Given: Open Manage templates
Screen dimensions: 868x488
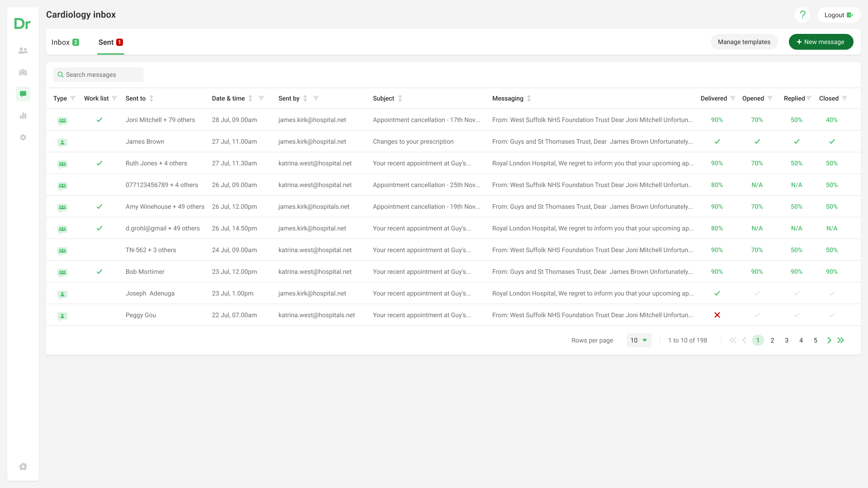Looking at the screenshot, I should [x=744, y=42].
